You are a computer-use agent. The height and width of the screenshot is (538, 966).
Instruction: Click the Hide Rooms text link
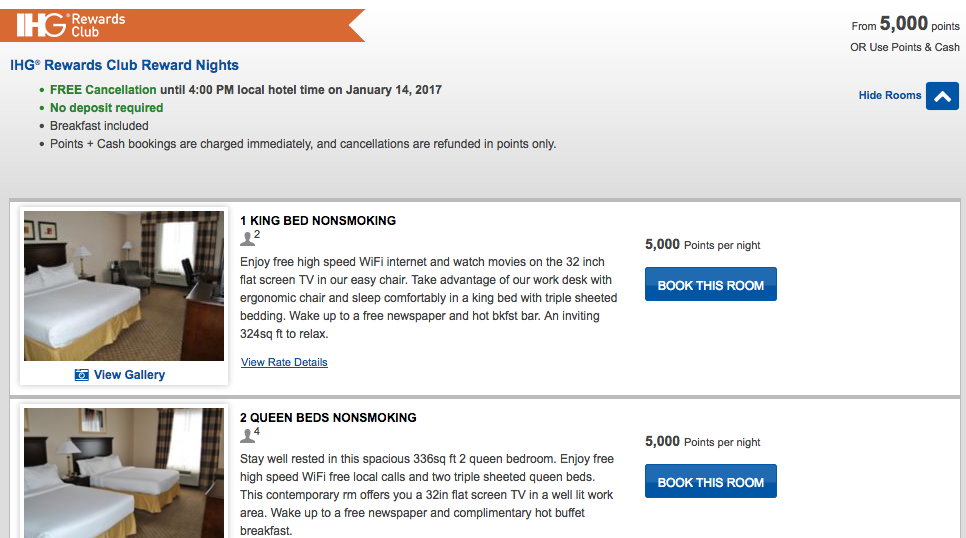(889, 96)
